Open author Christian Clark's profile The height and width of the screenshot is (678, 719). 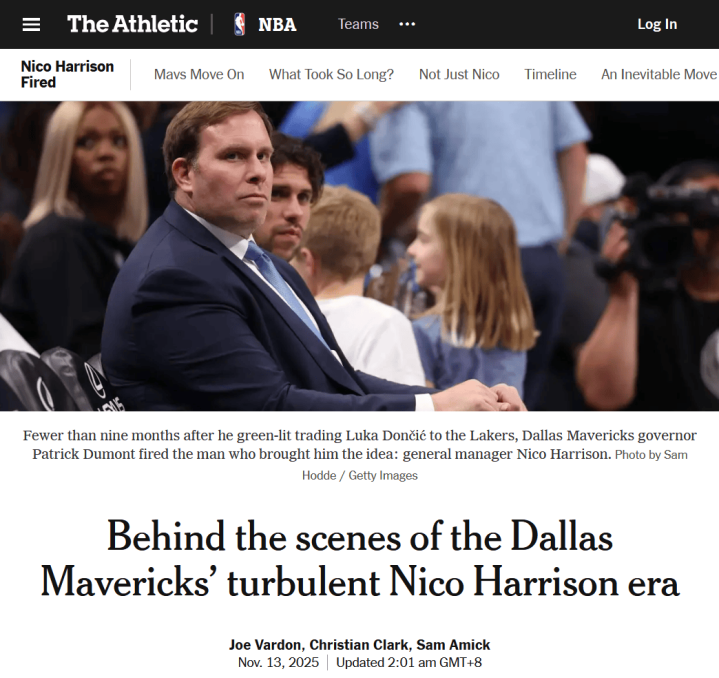(359, 645)
